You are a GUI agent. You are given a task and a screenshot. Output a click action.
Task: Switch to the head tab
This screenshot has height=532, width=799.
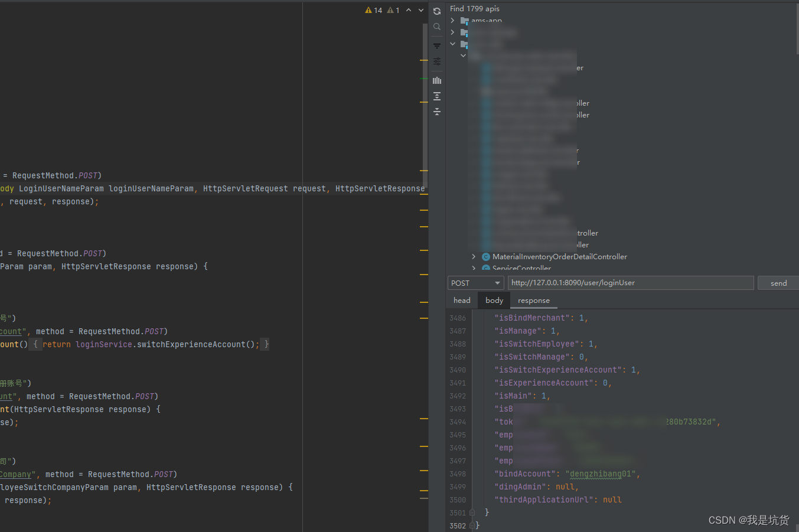(462, 301)
